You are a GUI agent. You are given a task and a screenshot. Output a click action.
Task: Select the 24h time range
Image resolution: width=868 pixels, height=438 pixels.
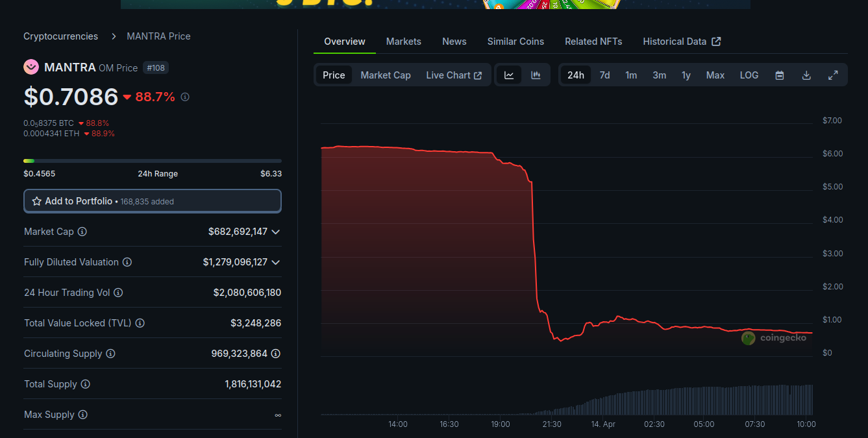[x=576, y=75]
